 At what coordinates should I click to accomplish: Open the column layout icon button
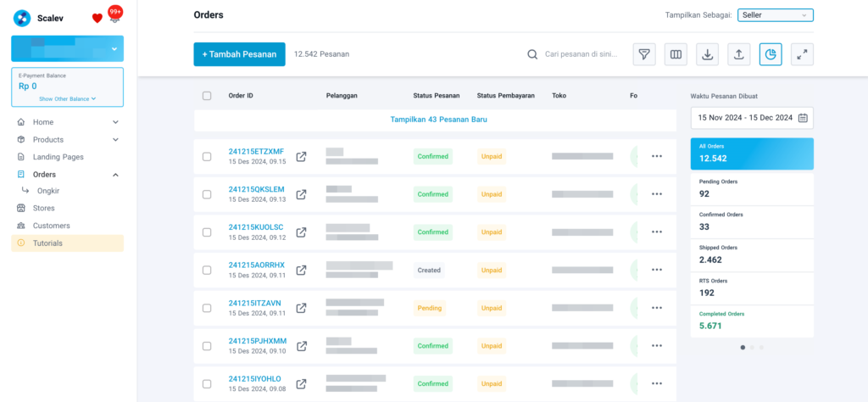pyautogui.click(x=676, y=54)
